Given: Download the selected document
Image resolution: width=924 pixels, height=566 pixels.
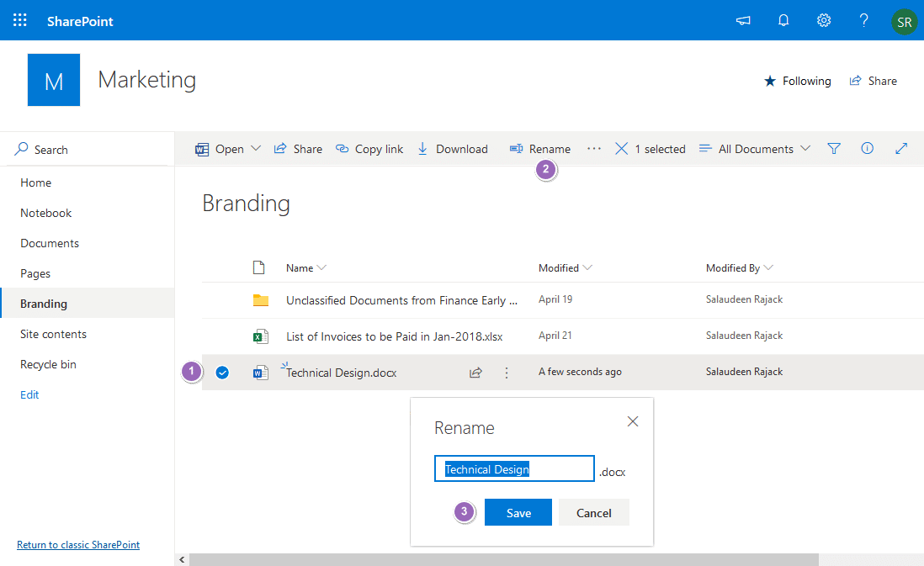Looking at the screenshot, I should pos(453,148).
